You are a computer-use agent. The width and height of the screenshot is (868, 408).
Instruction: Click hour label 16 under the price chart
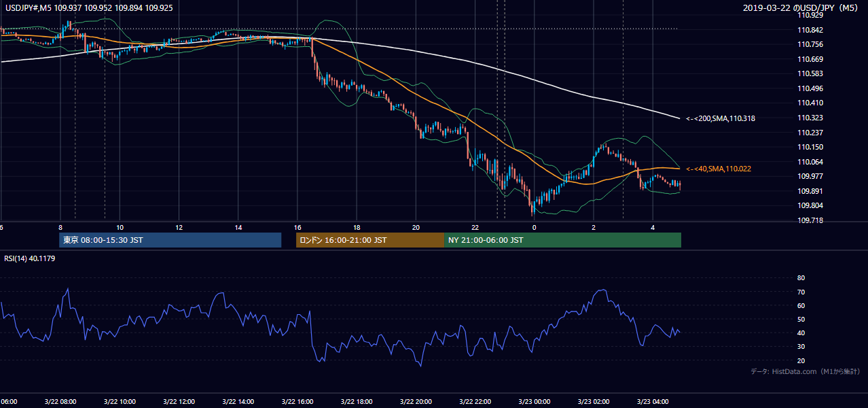[x=297, y=227]
